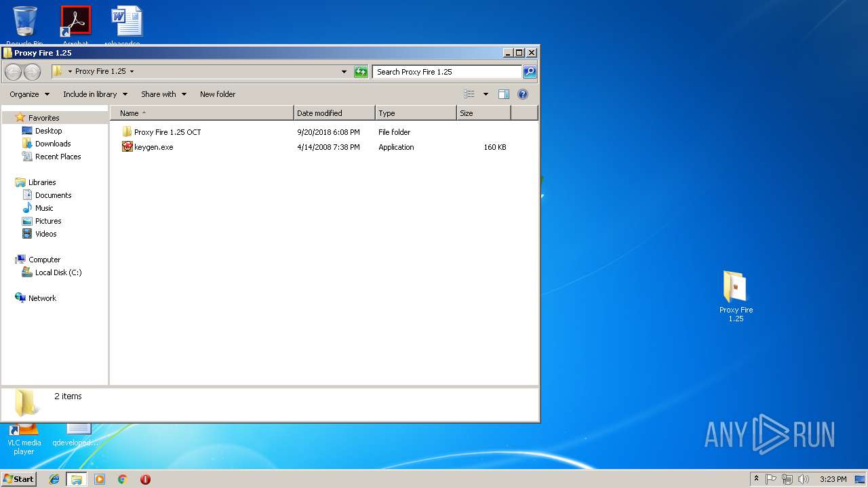Open the Videos library
Viewport: 868px width, 488px height.
pyautogui.click(x=45, y=234)
